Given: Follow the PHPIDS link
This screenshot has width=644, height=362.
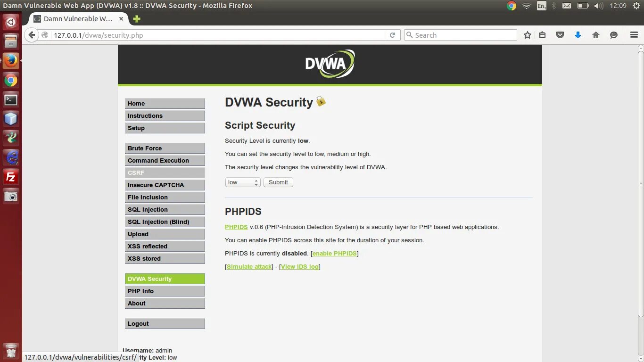Looking at the screenshot, I should (x=236, y=227).
